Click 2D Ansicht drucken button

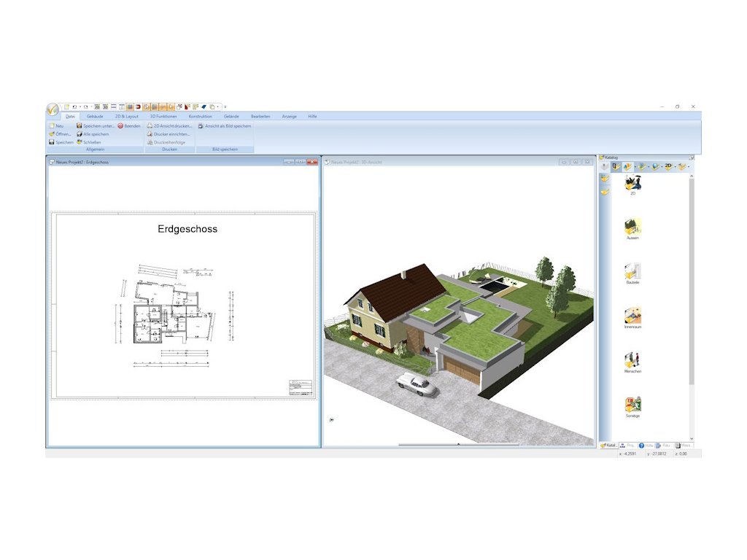[169, 125]
